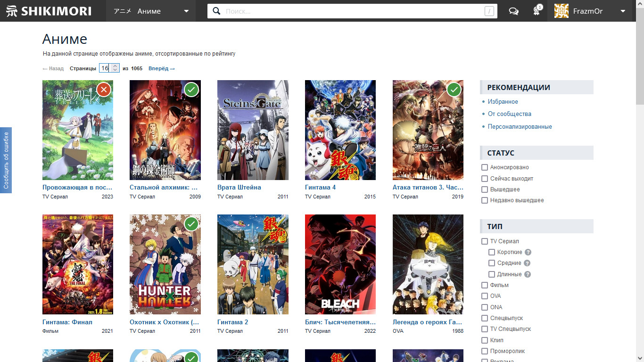This screenshot has height=362, width=644.
Task: Click the Bleach poster thumbnail
Action: click(x=340, y=264)
